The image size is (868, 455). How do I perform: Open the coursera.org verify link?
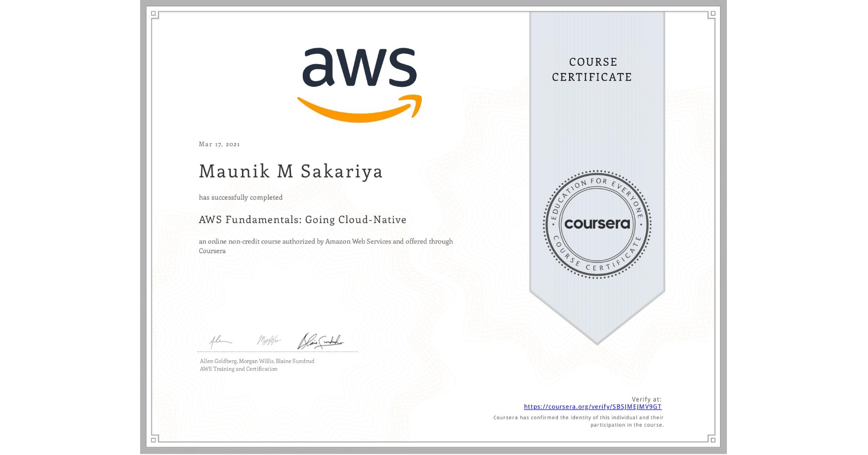[x=593, y=407]
